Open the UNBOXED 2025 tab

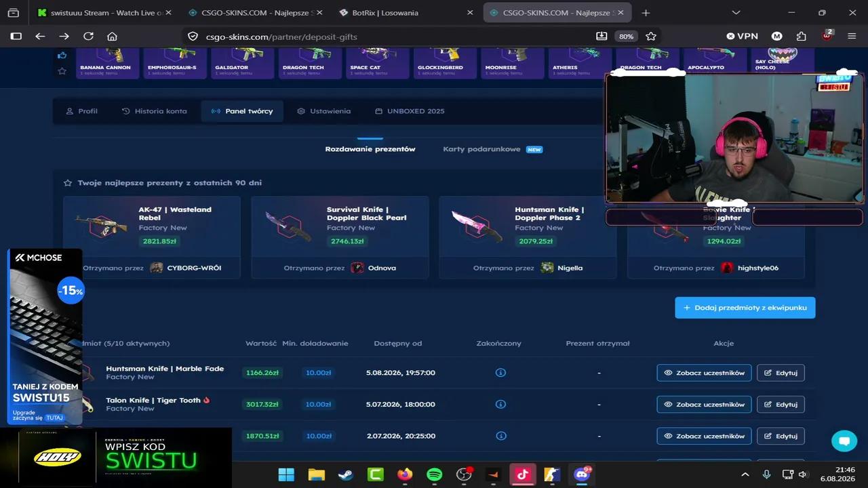pos(410,111)
